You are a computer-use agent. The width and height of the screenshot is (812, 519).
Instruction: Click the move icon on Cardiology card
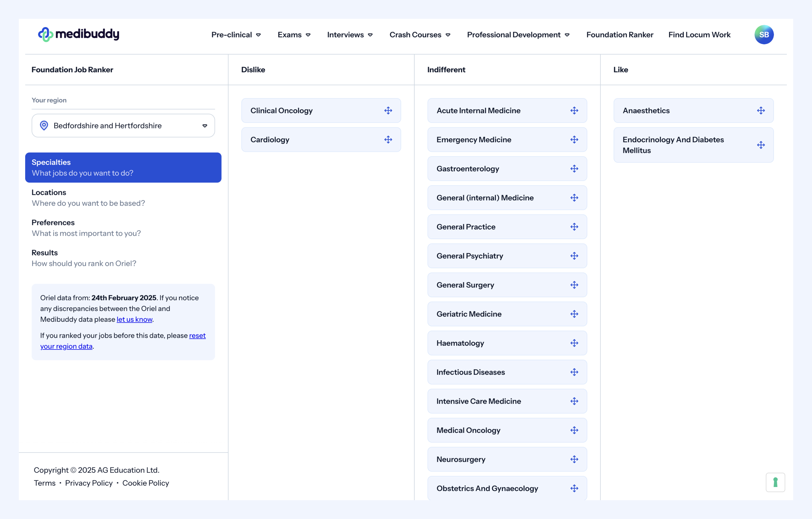[x=388, y=140]
